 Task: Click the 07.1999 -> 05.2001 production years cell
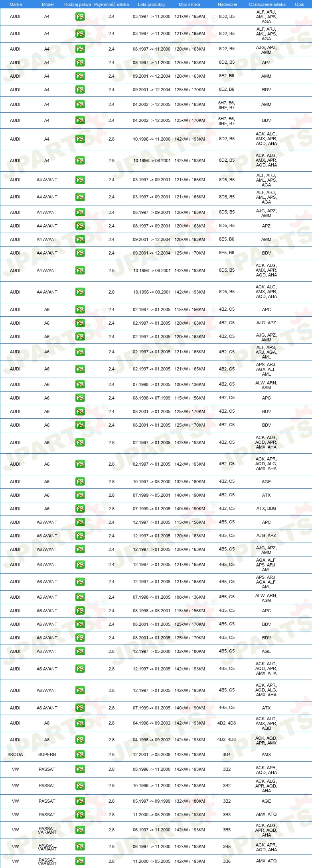[152, 496]
